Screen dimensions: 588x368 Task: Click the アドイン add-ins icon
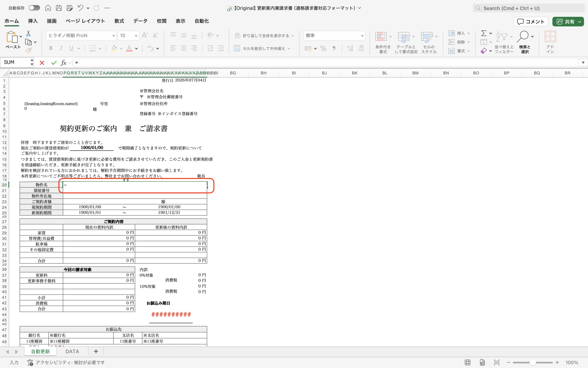[550, 37]
